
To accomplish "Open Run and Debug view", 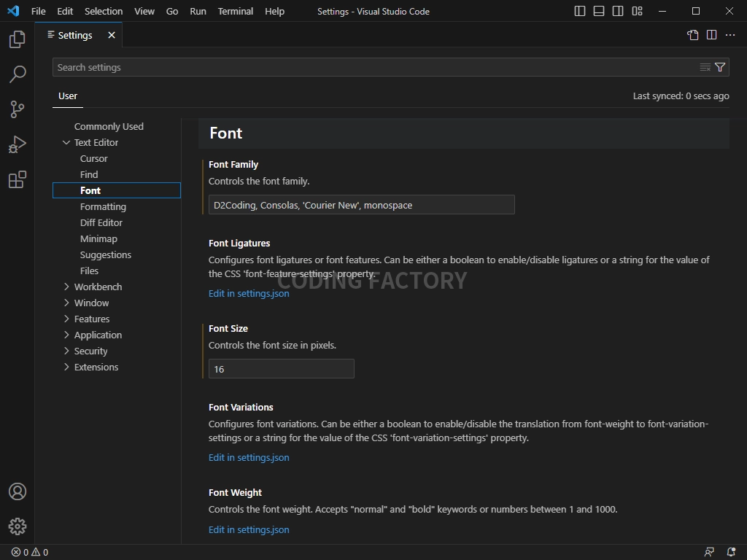I will pyautogui.click(x=18, y=145).
